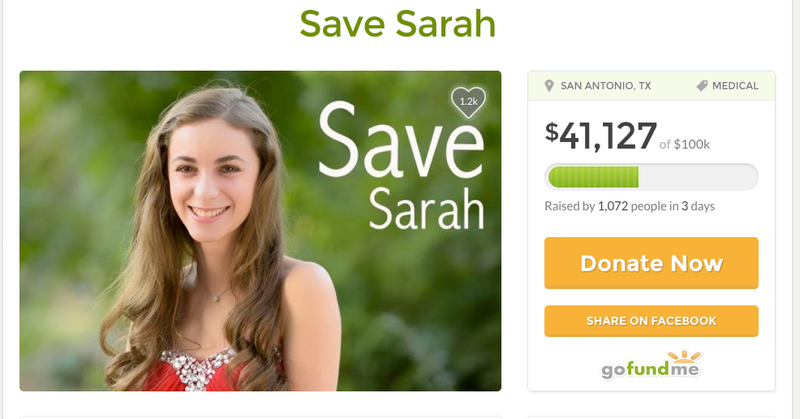This screenshot has width=800, height=419.
Task: Click the 'of $100k' goal text
Action: (684, 144)
